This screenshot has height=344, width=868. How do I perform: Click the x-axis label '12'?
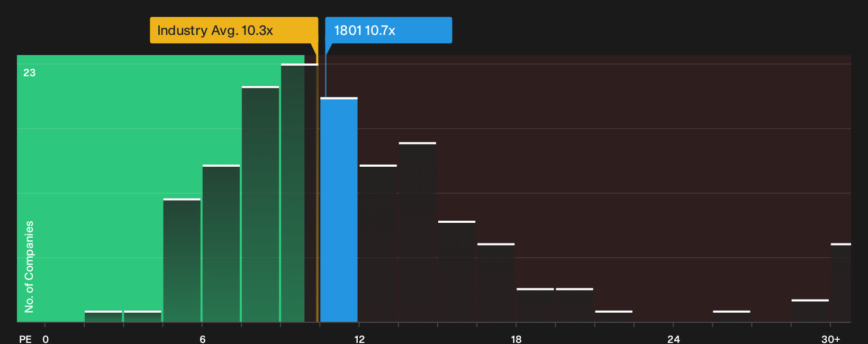tap(359, 339)
